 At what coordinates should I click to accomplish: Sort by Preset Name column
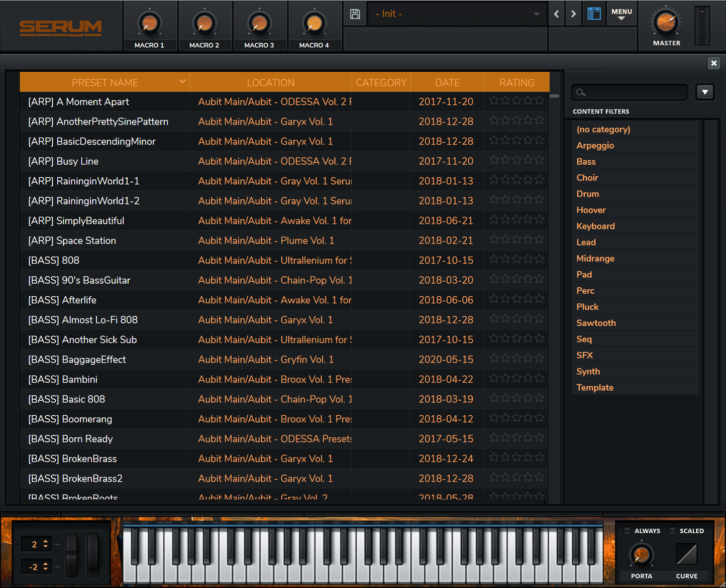105,82
